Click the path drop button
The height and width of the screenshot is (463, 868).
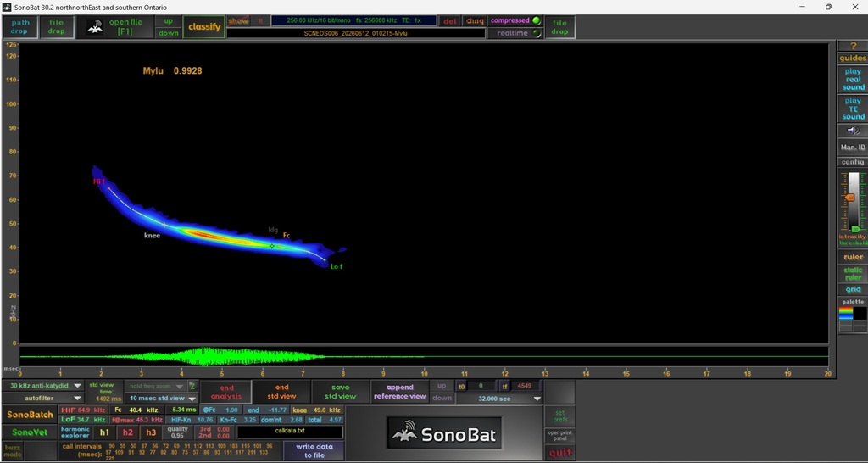pyautogui.click(x=19, y=26)
